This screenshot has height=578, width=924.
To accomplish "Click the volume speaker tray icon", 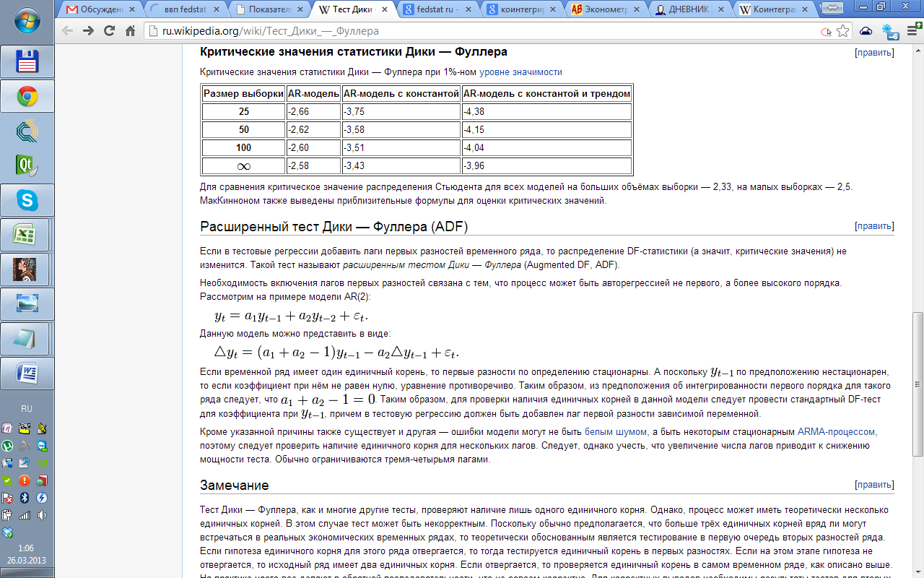I will [43, 515].
